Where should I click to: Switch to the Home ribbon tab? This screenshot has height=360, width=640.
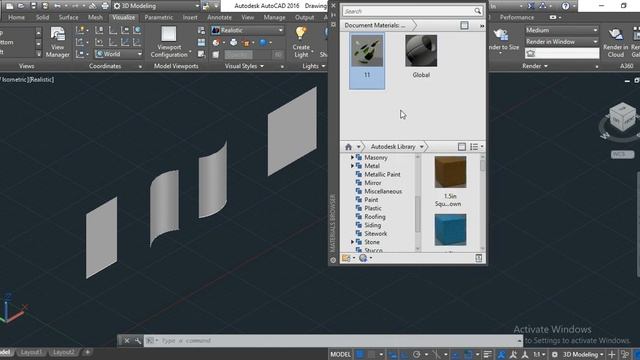click(16, 18)
